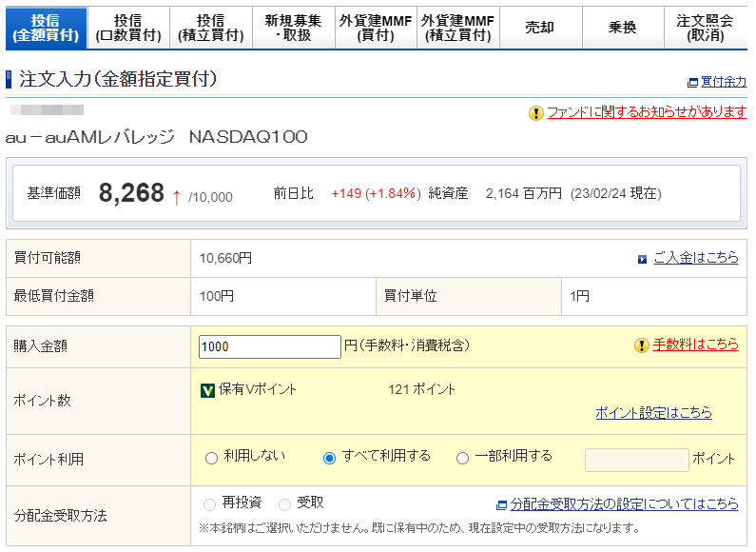Screen dimensions: 756x552
Task: Click the arrow icon beside ご入金はこちら
Action: click(x=643, y=259)
